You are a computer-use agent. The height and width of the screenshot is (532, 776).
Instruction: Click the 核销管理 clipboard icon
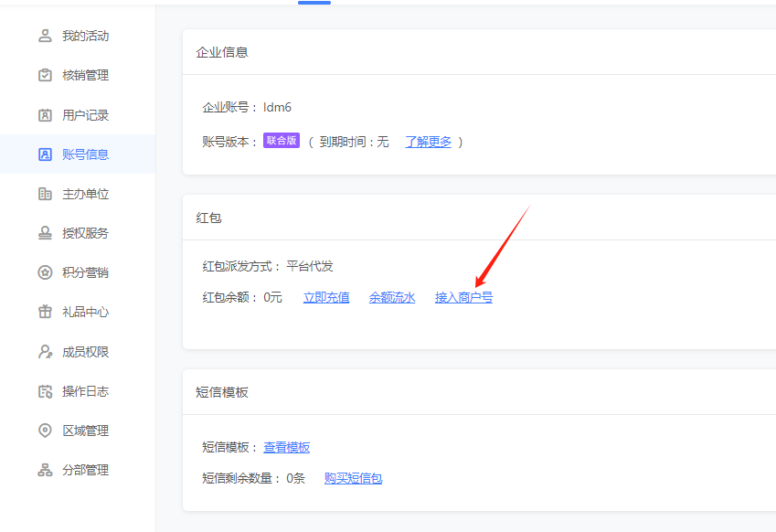(x=45, y=76)
